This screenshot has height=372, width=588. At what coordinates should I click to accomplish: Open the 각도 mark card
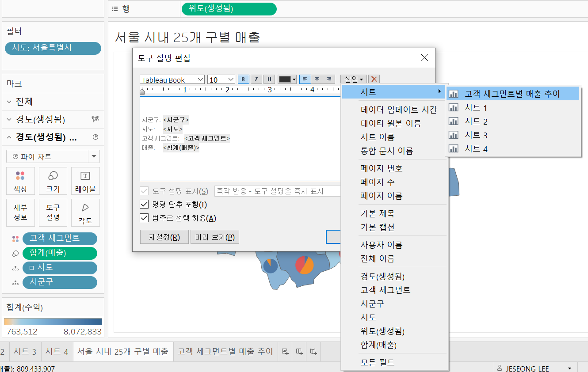pos(85,213)
